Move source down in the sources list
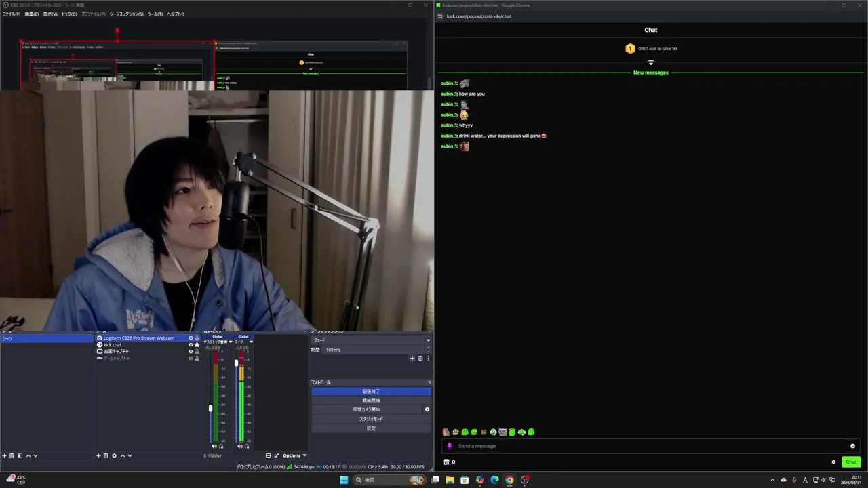 pos(130,455)
